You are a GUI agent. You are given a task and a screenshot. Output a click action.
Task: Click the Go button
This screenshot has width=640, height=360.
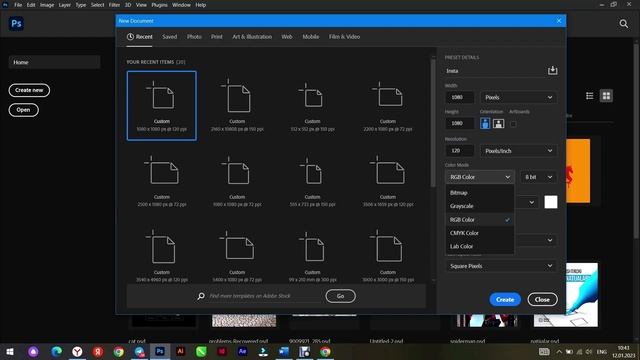340,296
